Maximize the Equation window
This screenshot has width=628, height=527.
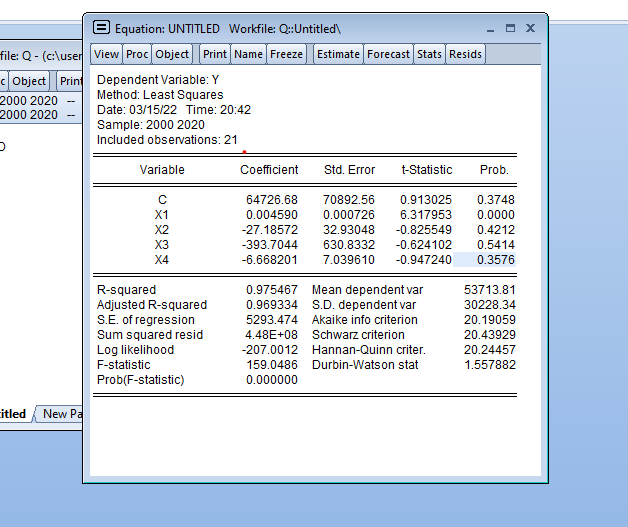[511, 28]
